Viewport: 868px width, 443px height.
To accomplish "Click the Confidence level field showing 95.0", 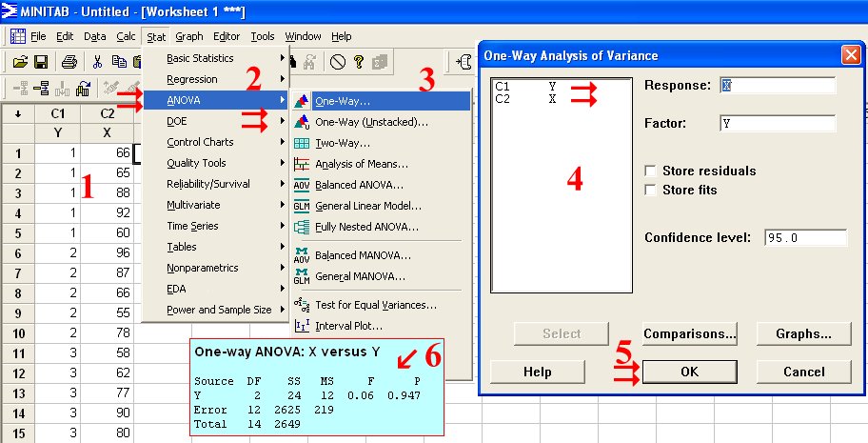I will (x=805, y=238).
